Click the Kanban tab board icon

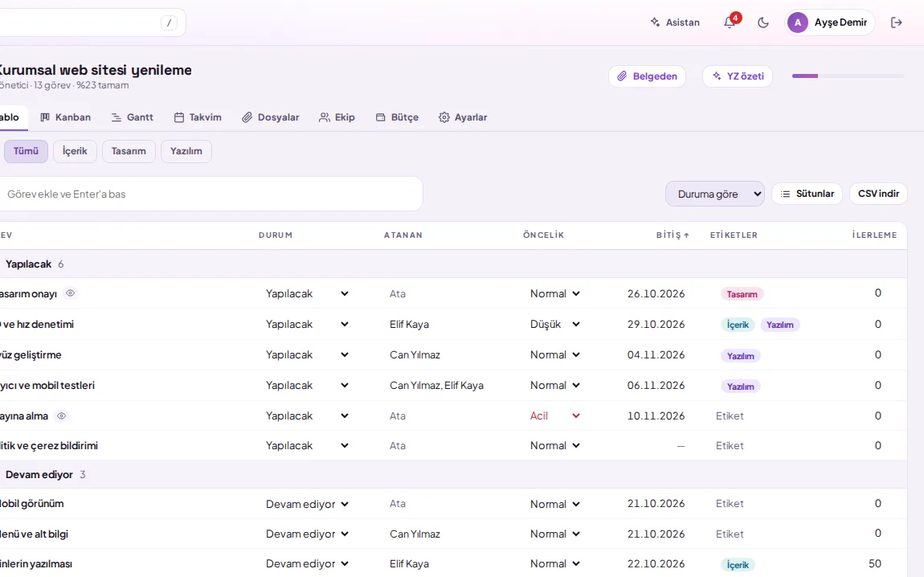45,117
